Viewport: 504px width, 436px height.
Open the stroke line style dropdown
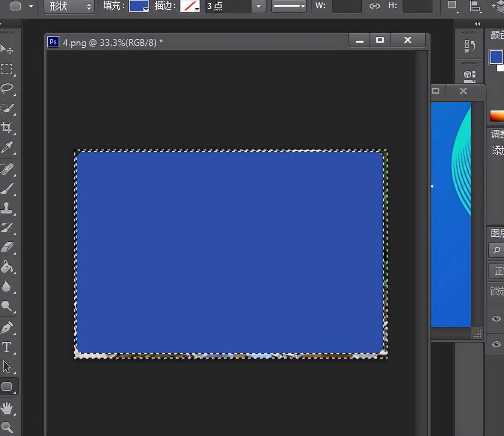point(288,6)
